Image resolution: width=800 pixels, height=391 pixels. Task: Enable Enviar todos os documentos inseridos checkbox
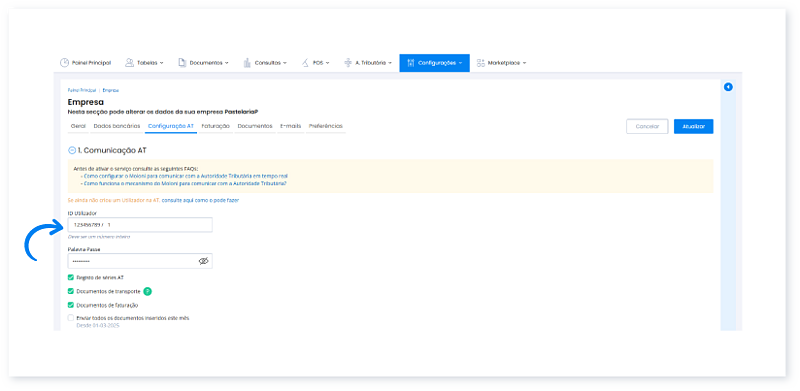(71, 317)
